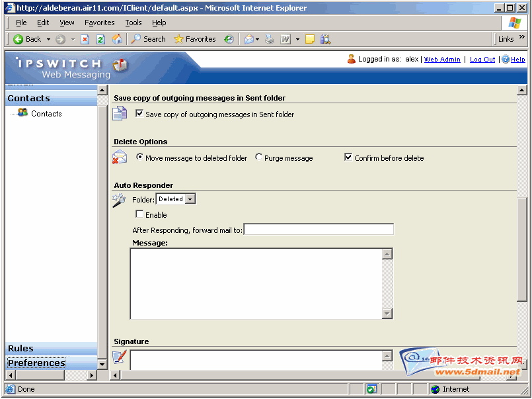This screenshot has height=399, width=532.
Task: Click the Refresh page icon
Action: click(100, 39)
